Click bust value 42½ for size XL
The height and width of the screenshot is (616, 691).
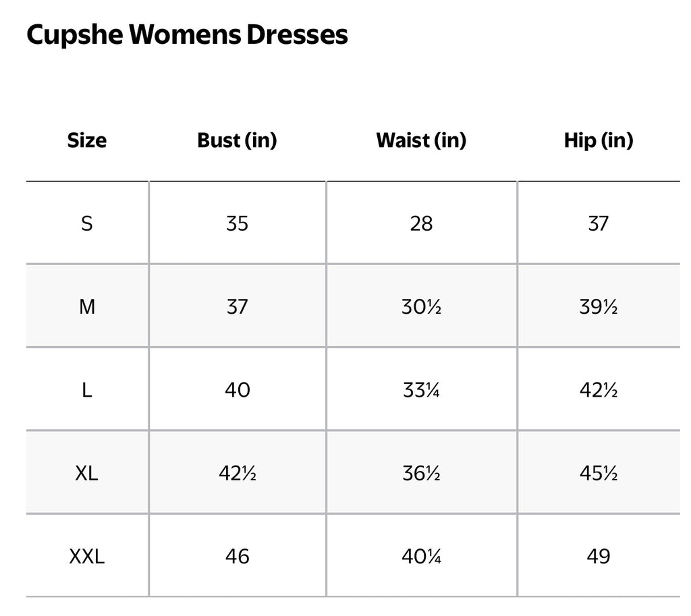point(238,473)
